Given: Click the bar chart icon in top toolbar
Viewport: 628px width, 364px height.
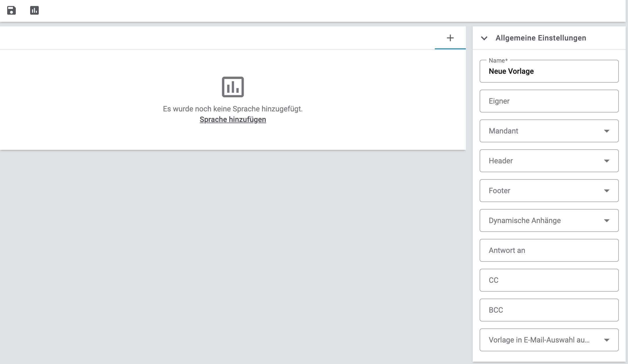Looking at the screenshot, I should tap(34, 11).
